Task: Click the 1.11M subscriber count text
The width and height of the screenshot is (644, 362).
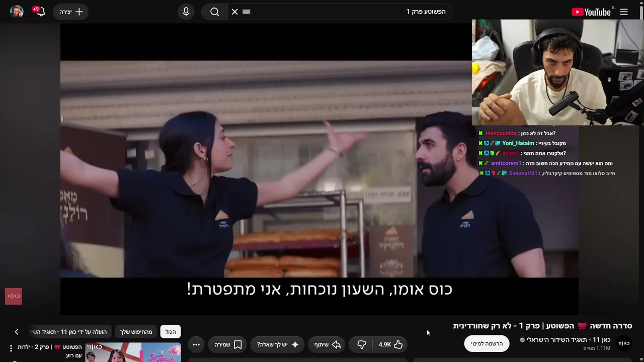Action: pos(597,348)
